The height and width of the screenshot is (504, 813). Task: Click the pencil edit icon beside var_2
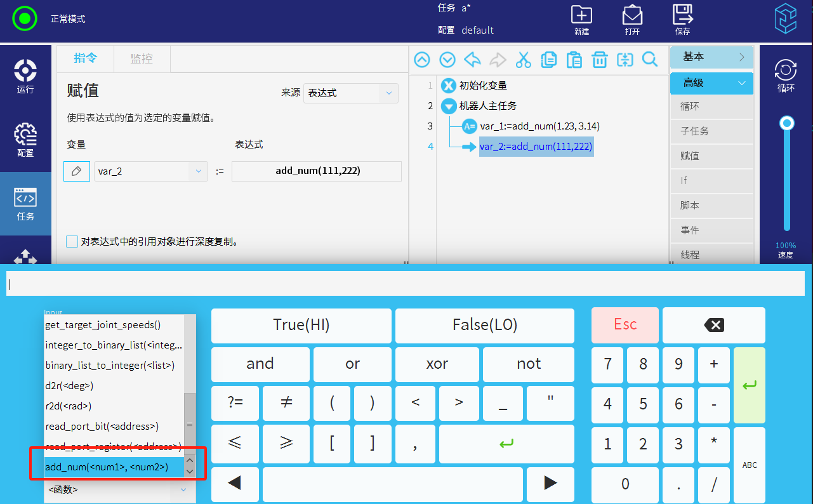77,171
